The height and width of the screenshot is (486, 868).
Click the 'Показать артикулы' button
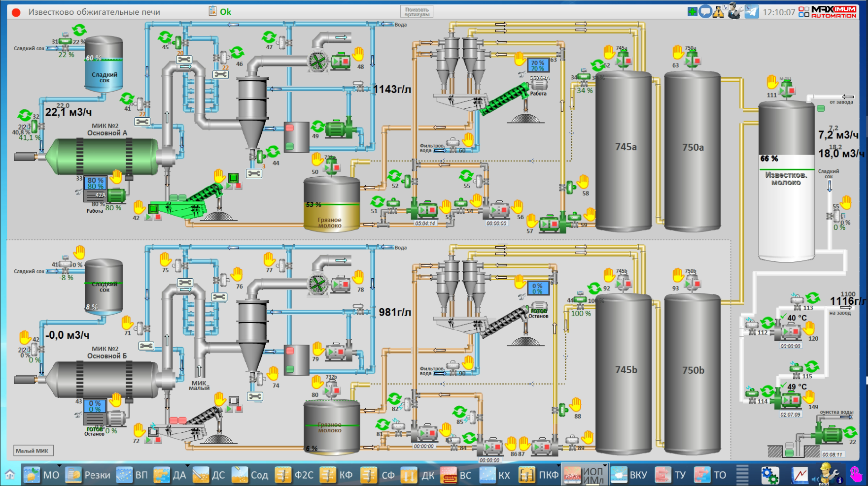coord(417,12)
